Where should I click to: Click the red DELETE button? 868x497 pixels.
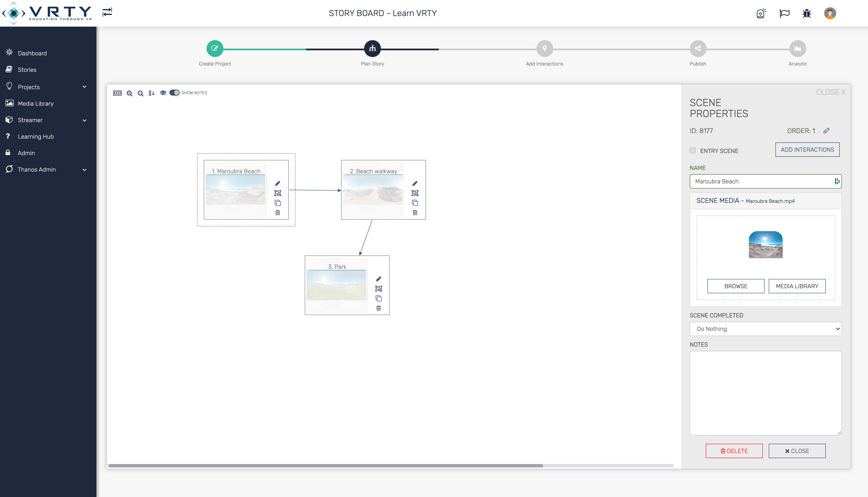point(734,451)
